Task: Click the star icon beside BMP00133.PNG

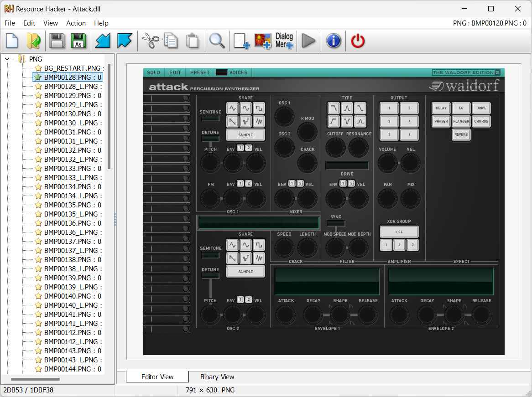Action: tap(38, 169)
